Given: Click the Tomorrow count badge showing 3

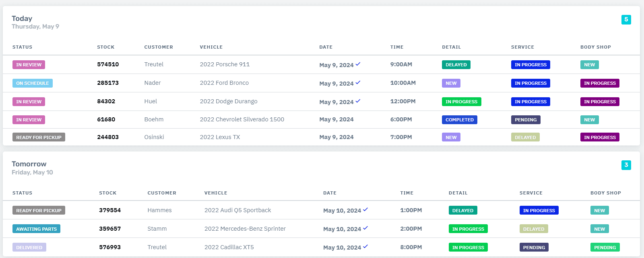Looking at the screenshot, I should tap(626, 165).
